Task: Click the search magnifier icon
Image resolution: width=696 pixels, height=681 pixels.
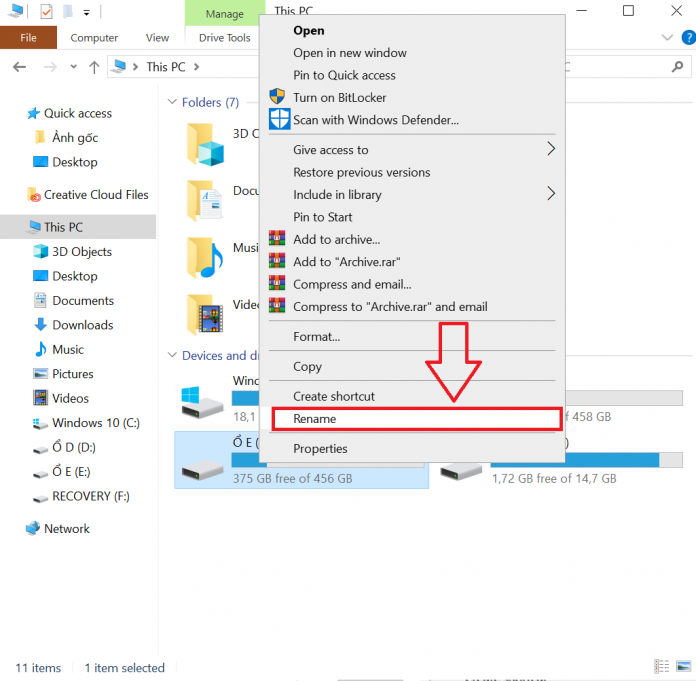Action: point(677,67)
